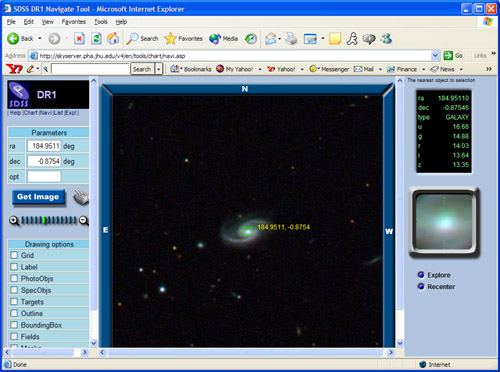The image size is (500, 372).
Task: Click the Yahoo pencil customize icon
Action: pos(30,69)
